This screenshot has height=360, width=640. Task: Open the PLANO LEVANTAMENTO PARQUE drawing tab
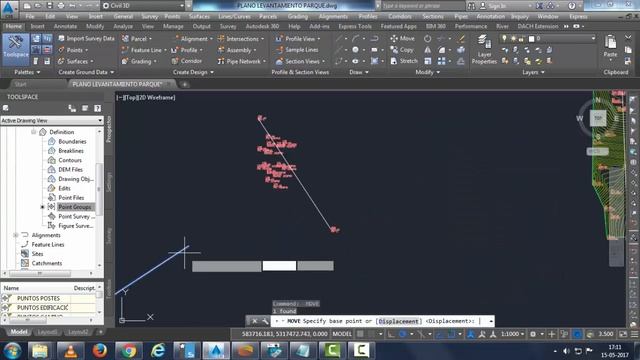117,84
